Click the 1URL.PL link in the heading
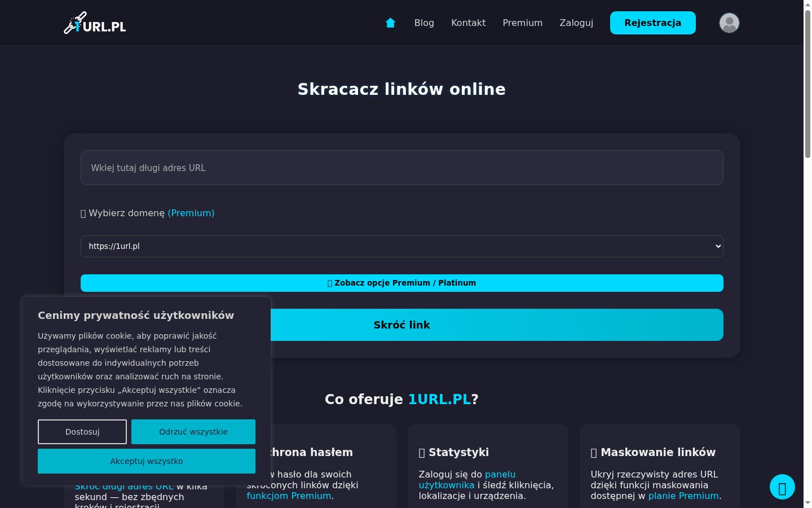812x508 pixels. (439, 399)
